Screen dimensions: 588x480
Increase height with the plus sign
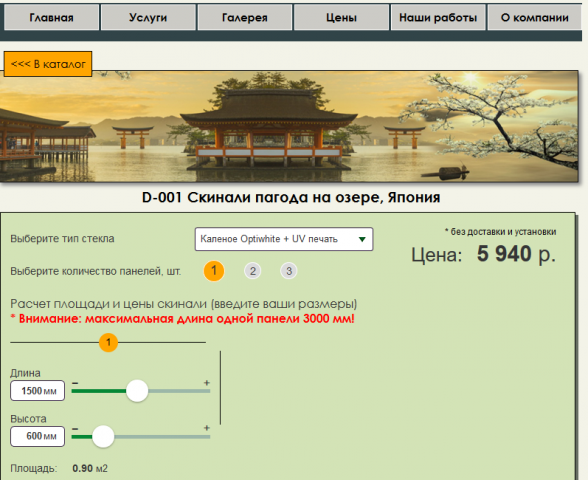coord(207,428)
